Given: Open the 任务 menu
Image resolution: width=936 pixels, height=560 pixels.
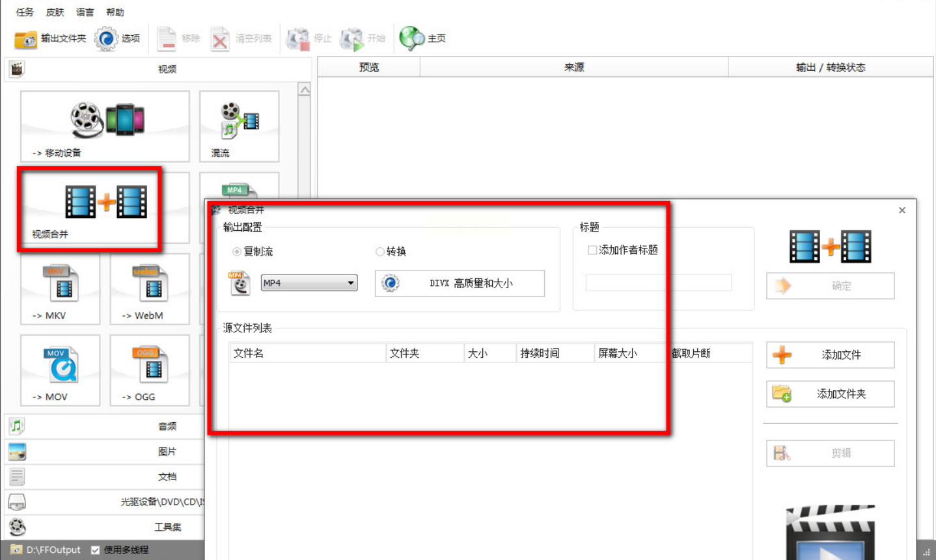Looking at the screenshot, I should click(x=25, y=12).
